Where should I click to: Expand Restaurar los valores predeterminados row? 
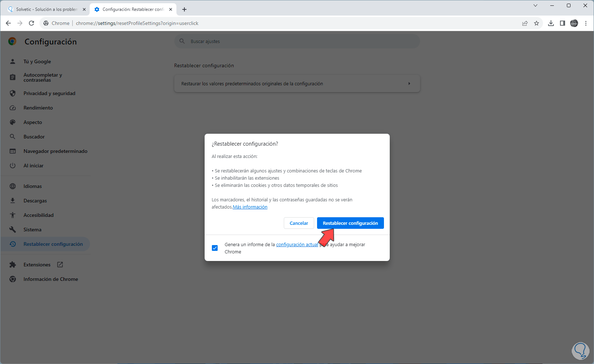point(297,83)
